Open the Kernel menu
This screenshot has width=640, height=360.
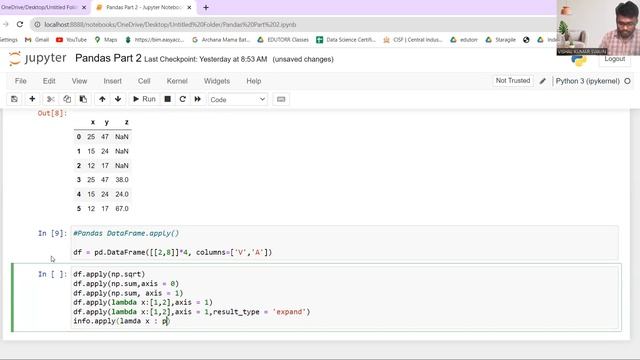[177, 81]
